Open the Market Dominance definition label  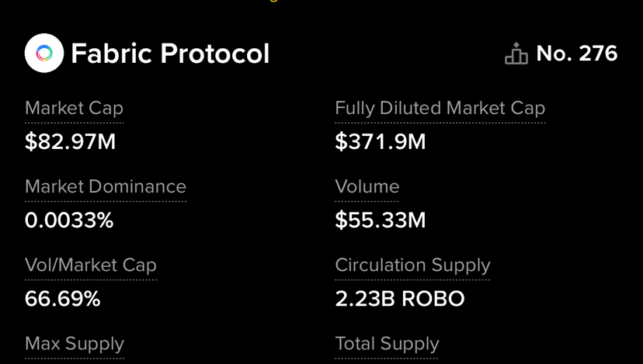click(106, 187)
